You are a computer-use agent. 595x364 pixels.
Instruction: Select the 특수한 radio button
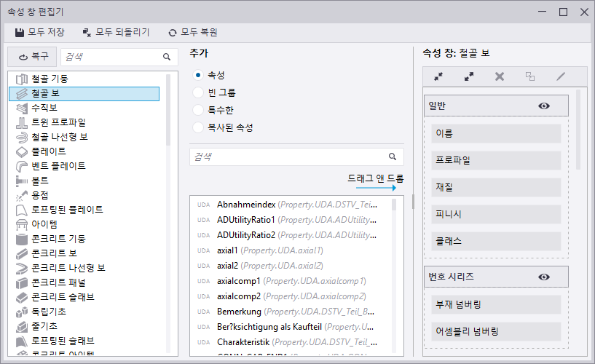(197, 110)
